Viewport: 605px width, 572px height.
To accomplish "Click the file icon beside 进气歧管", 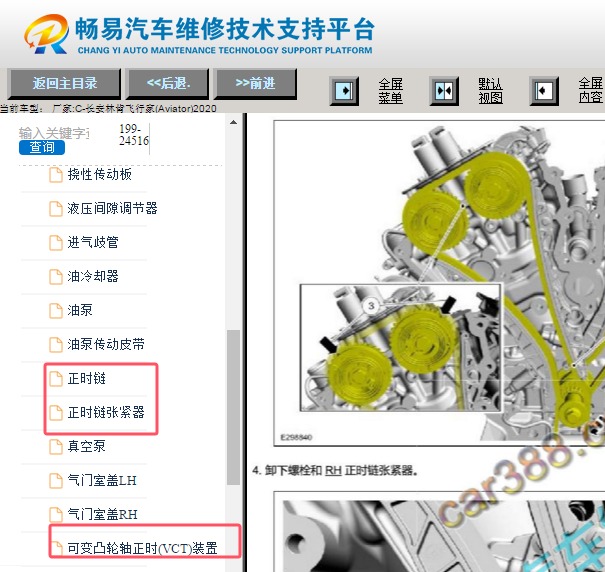I will pyautogui.click(x=56, y=243).
